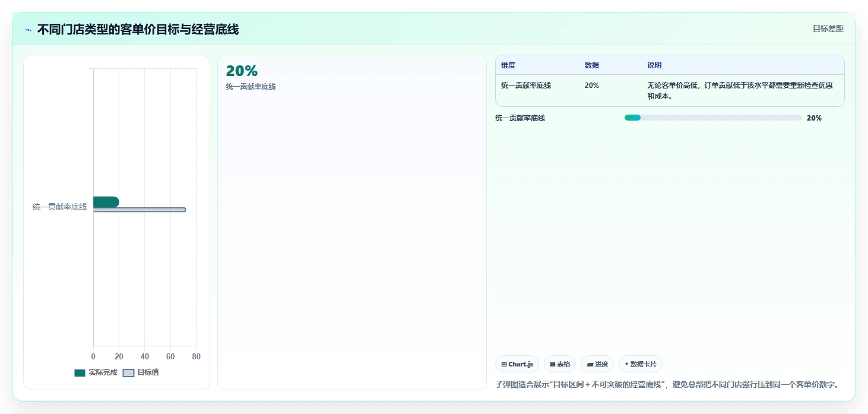The height and width of the screenshot is (414, 868).
Task: Click the description cell about 订单贡献
Action: click(x=740, y=91)
